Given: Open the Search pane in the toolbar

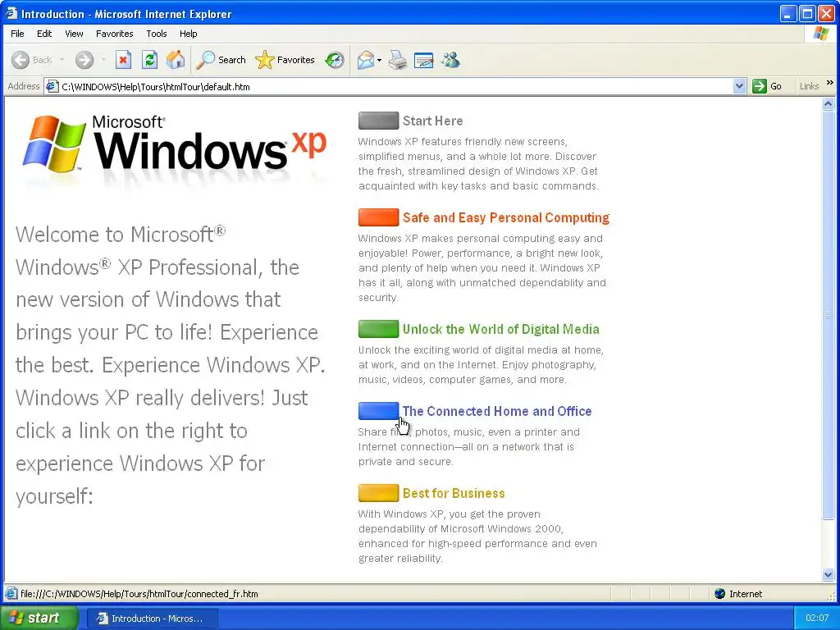Looking at the screenshot, I should [x=221, y=60].
